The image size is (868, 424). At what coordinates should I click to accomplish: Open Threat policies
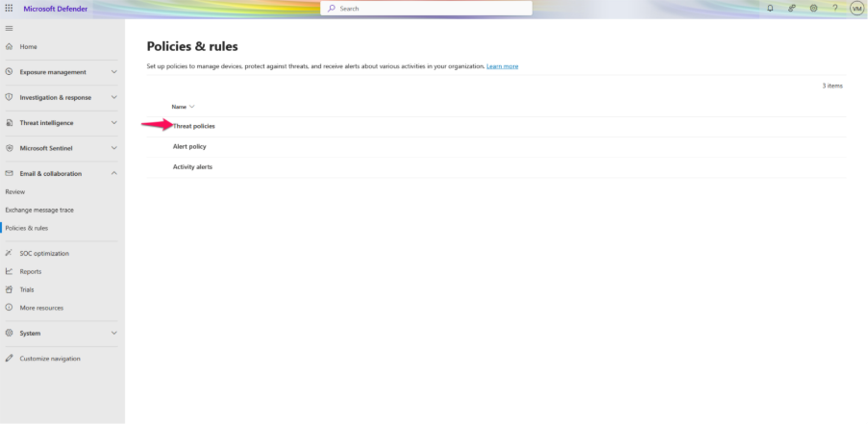tap(194, 126)
